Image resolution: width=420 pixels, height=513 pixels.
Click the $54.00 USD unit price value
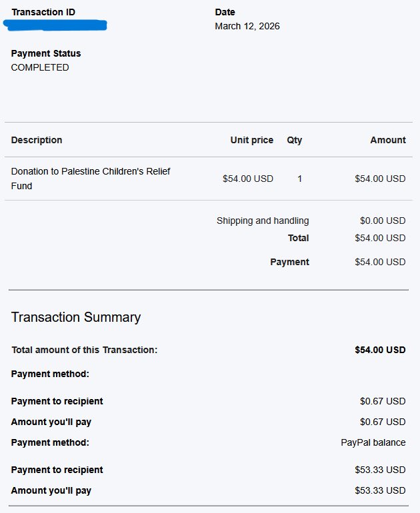(248, 179)
